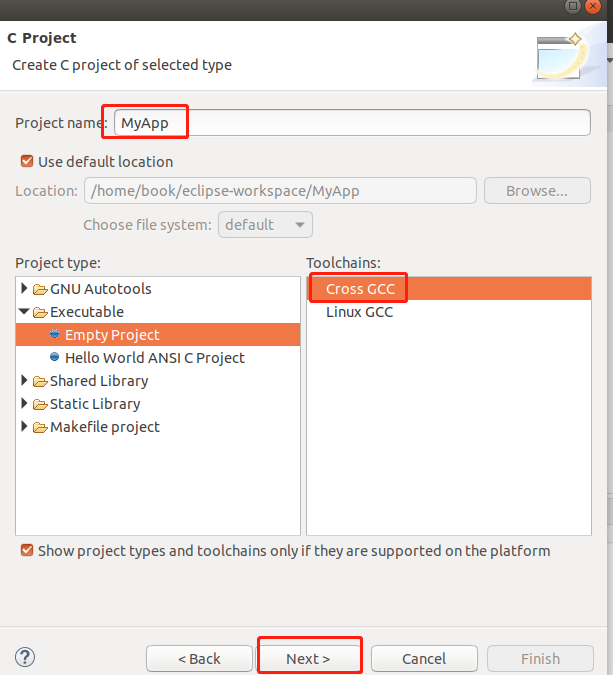The image size is (613, 675).
Task: Expand the Makefile project tree node
Action: click(x=24, y=426)
